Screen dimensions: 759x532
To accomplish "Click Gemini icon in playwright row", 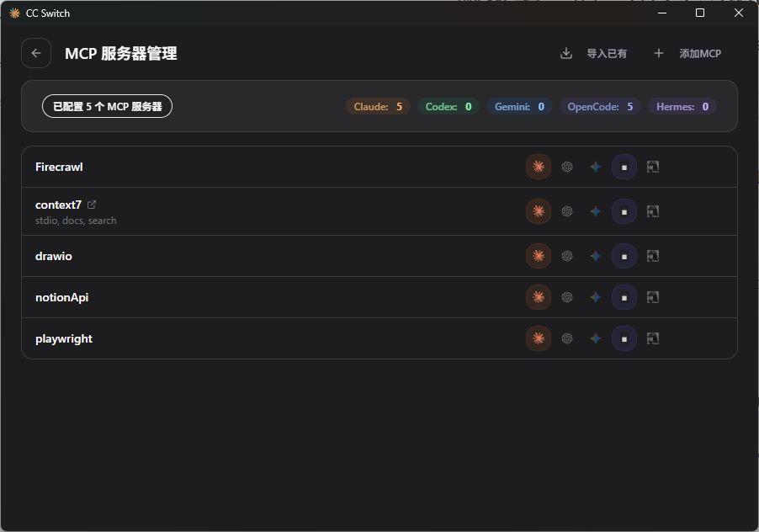I will [596, 338].
